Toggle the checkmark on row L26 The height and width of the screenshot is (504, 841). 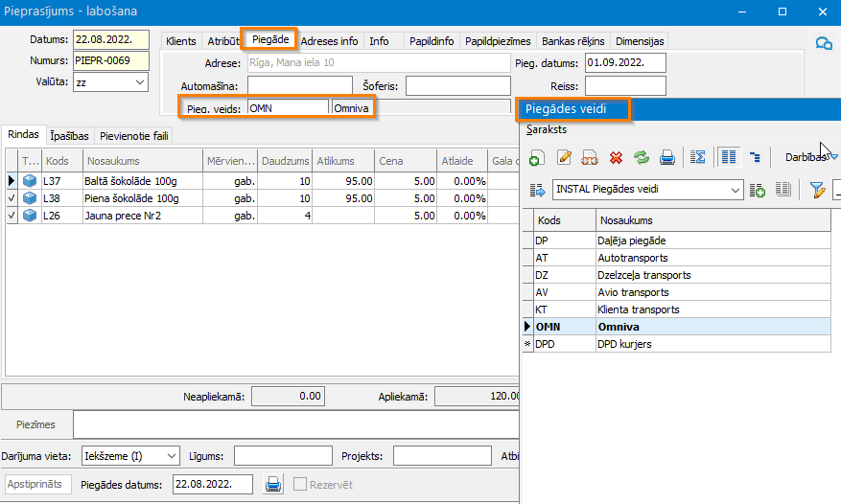point(12,216)
